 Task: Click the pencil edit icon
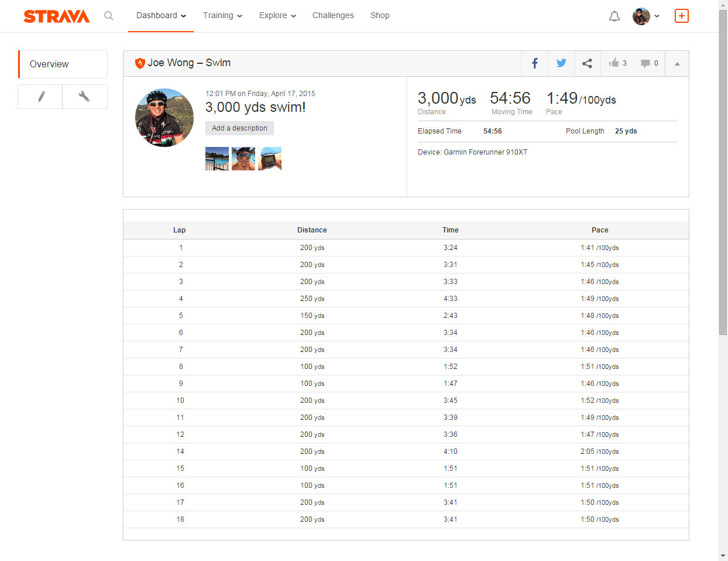coord(40,97)
